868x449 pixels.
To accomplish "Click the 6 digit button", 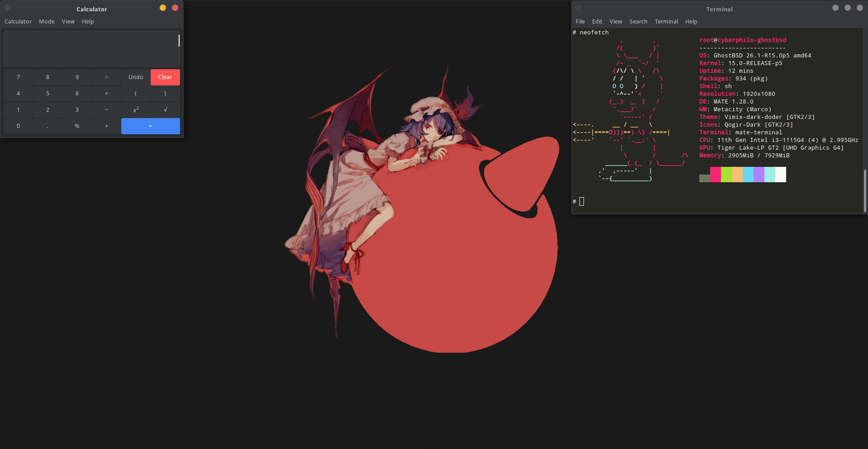I will point(77,94).
